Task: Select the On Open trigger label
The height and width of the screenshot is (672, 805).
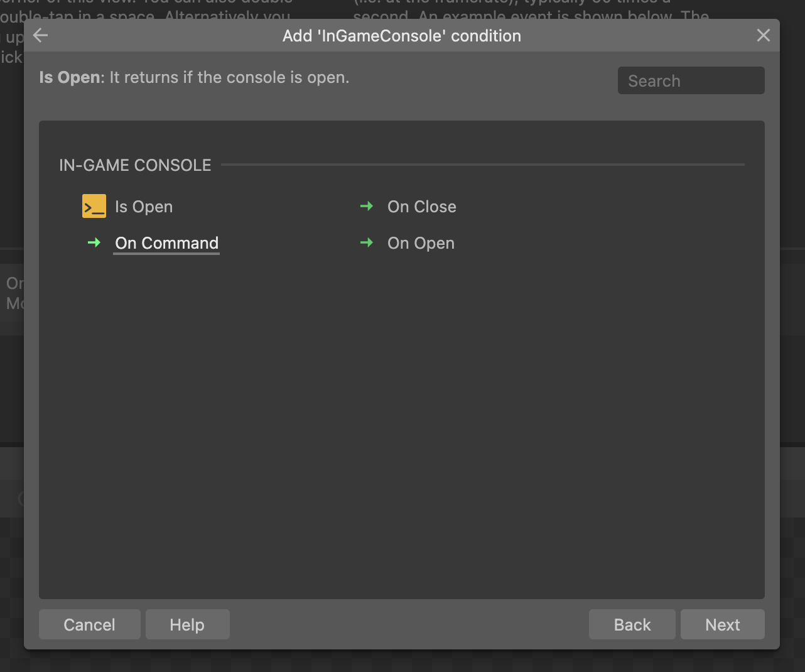Action: pos(421,243)
